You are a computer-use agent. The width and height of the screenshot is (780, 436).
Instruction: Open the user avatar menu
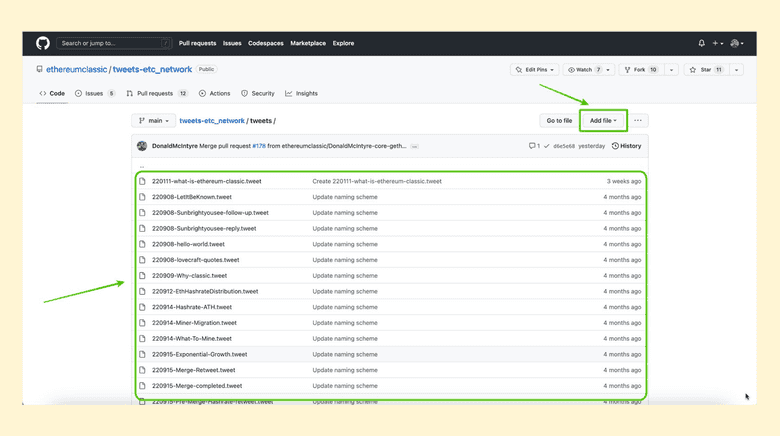coord(736,43)
